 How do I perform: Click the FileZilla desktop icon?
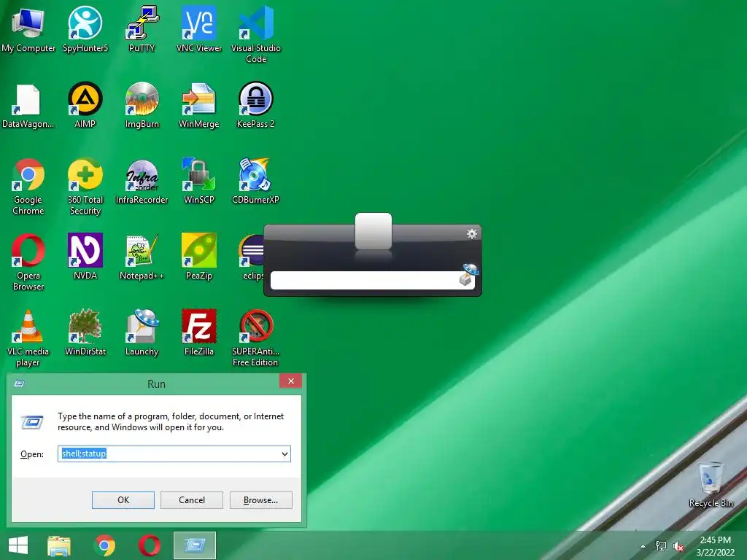(199, 333)
